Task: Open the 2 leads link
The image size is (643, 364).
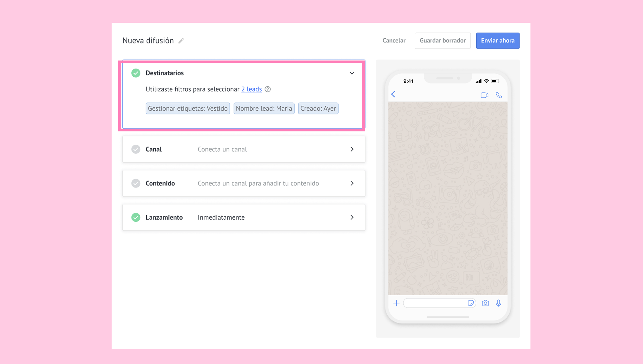Action: point(252,89)
